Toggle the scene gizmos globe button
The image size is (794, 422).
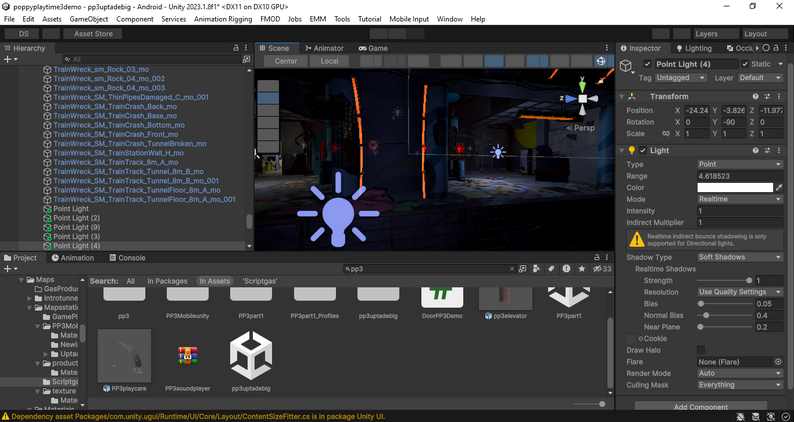point(601,61)
